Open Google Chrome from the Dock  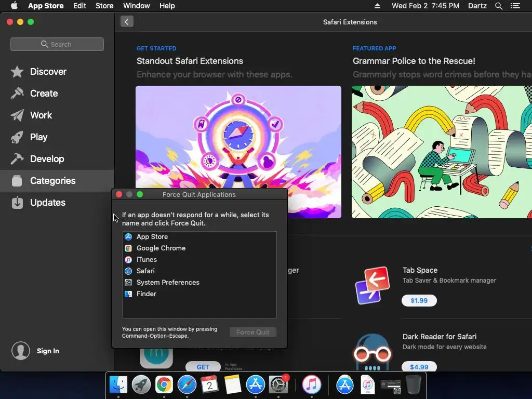pyautogui.click(x=164, y=385)
